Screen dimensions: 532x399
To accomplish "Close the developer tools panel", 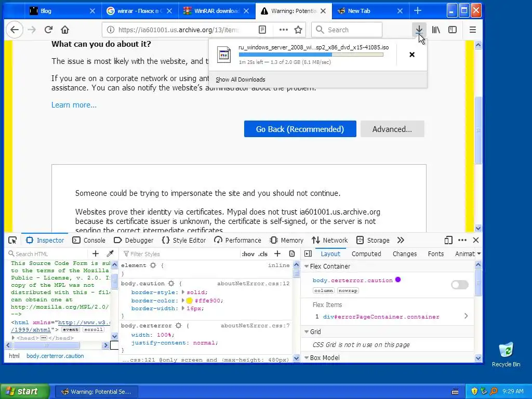I will pyautogui.click(x=476, y=240).
